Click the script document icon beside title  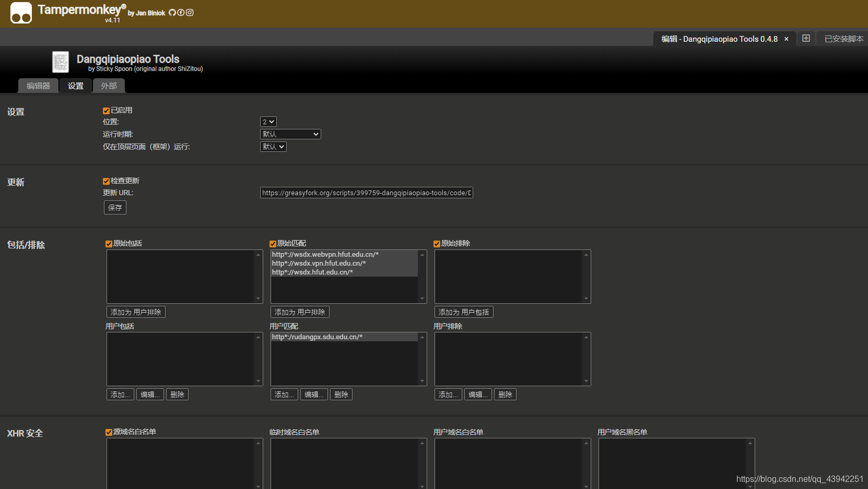61,62
